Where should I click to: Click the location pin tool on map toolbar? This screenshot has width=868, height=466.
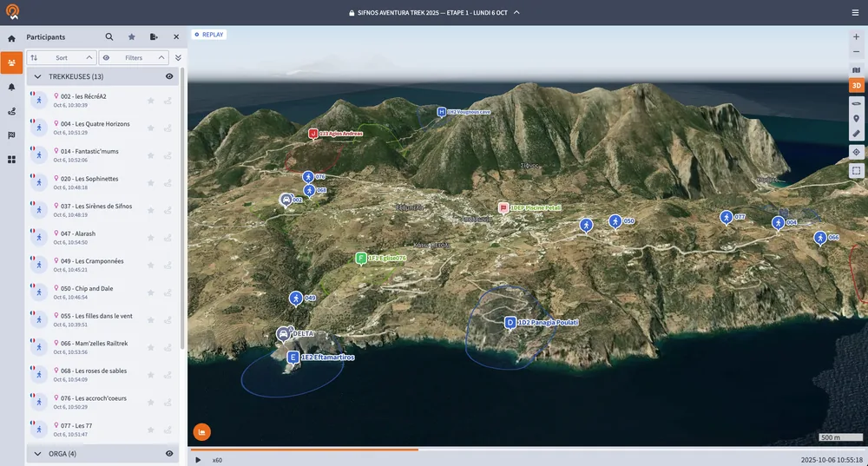click(857, 118)
